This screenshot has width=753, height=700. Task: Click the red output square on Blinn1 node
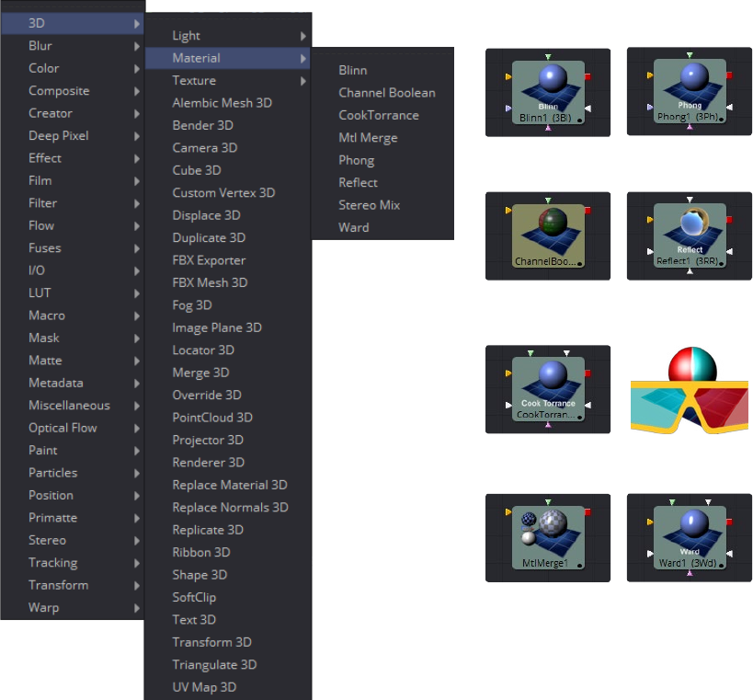pyautogui.click(x=588, y=76)
